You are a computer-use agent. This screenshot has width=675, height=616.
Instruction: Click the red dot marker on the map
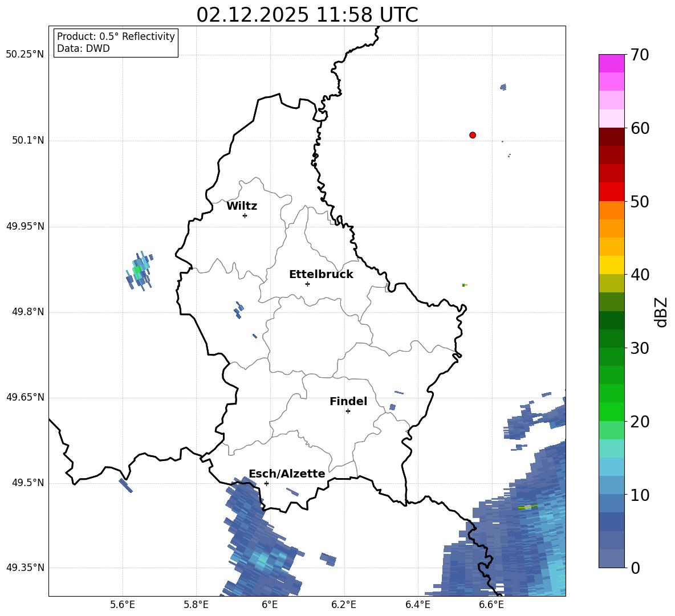(x=473, y=135)
